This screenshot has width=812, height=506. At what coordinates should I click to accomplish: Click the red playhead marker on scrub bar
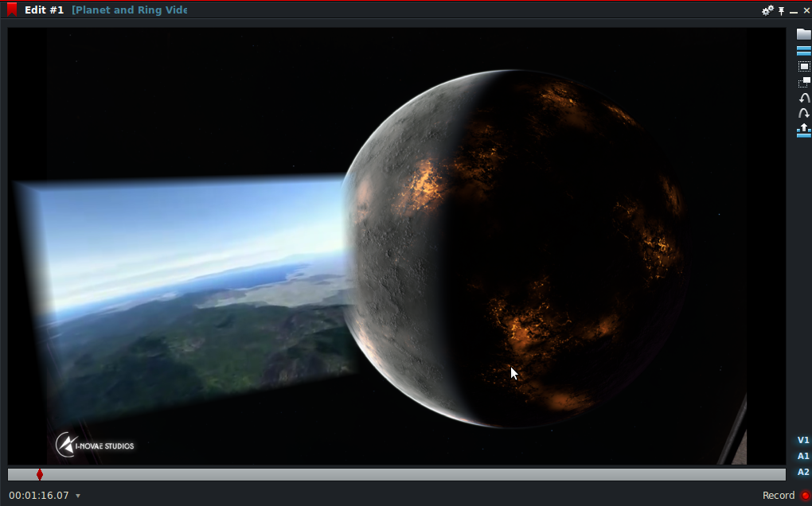coord(40,474)
